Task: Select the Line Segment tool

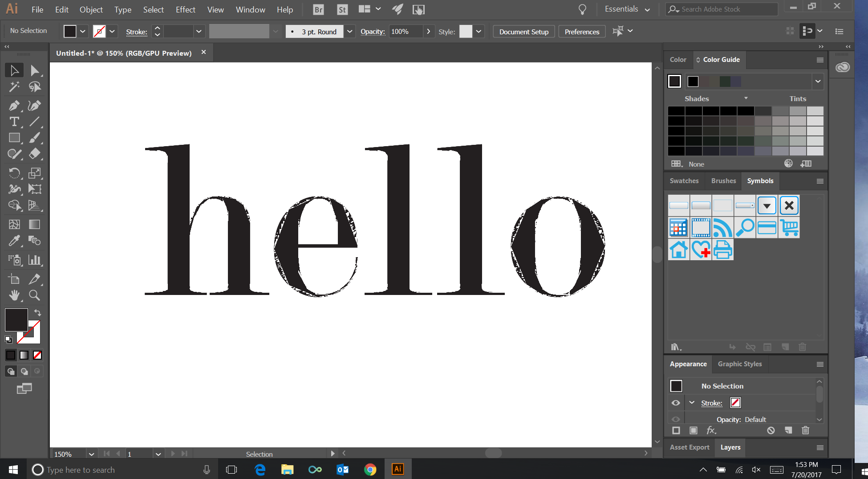Action: tap(35, 122)
